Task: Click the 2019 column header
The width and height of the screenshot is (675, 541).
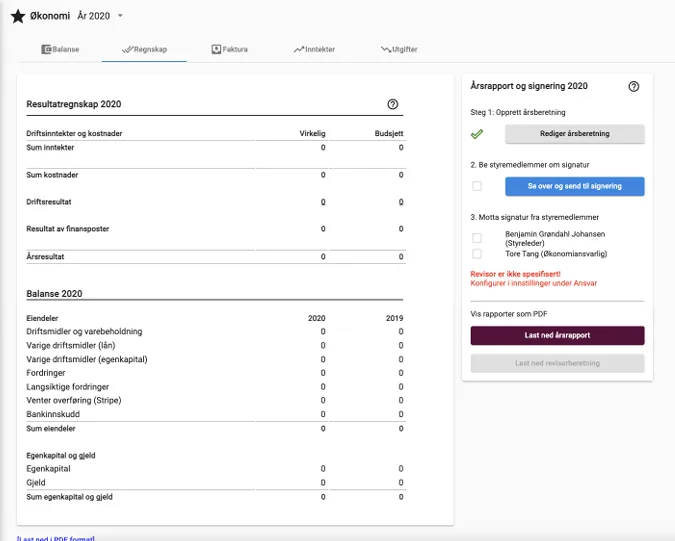Action: tap(394, 318)
